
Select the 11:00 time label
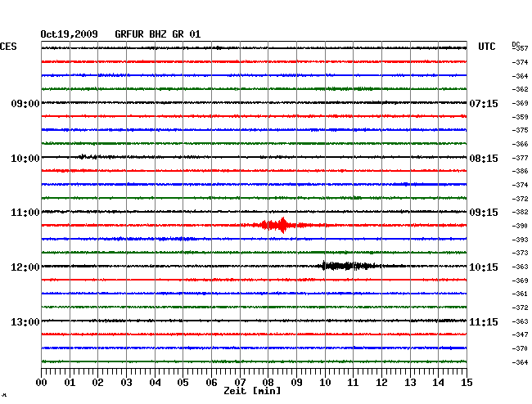click(25, 213)
